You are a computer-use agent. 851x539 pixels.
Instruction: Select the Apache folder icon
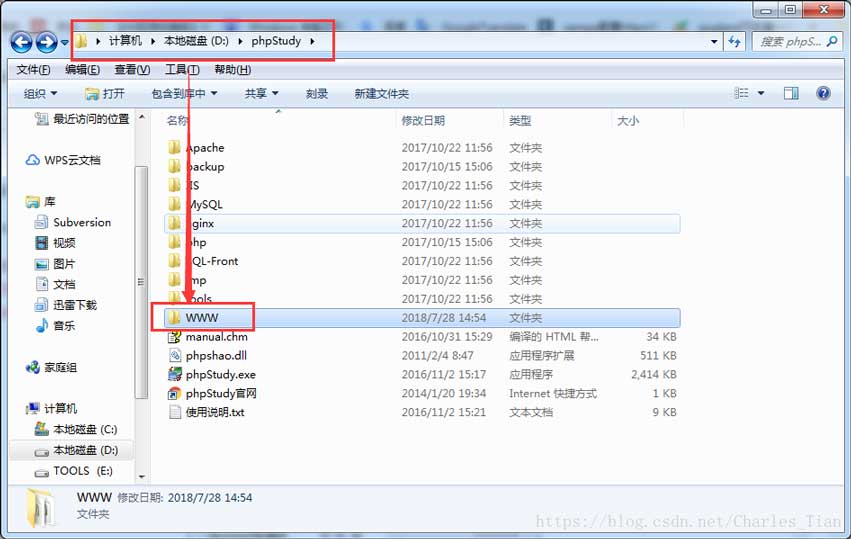tap(174, 148)
